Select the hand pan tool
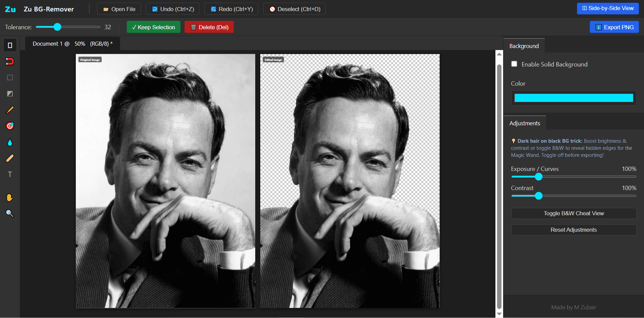This screenshot has width=644, height=318. click(10, 197)
